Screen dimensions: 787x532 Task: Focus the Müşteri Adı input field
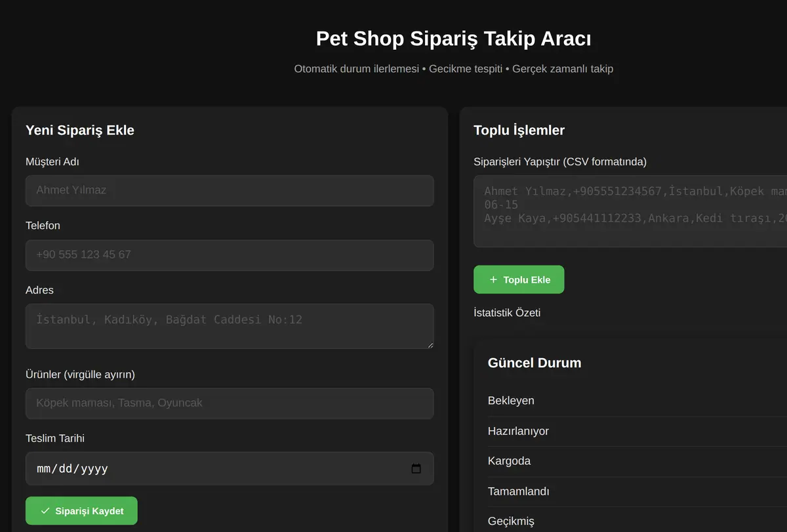[230, 190]
